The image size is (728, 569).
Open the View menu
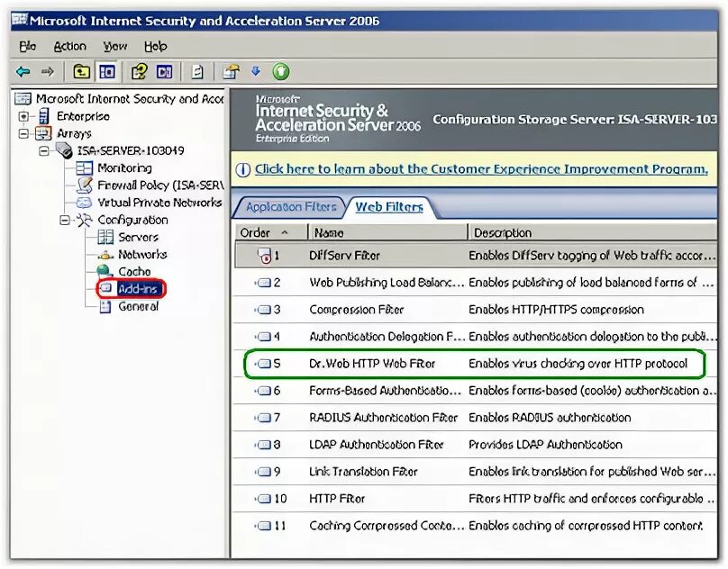coord(114,47)
